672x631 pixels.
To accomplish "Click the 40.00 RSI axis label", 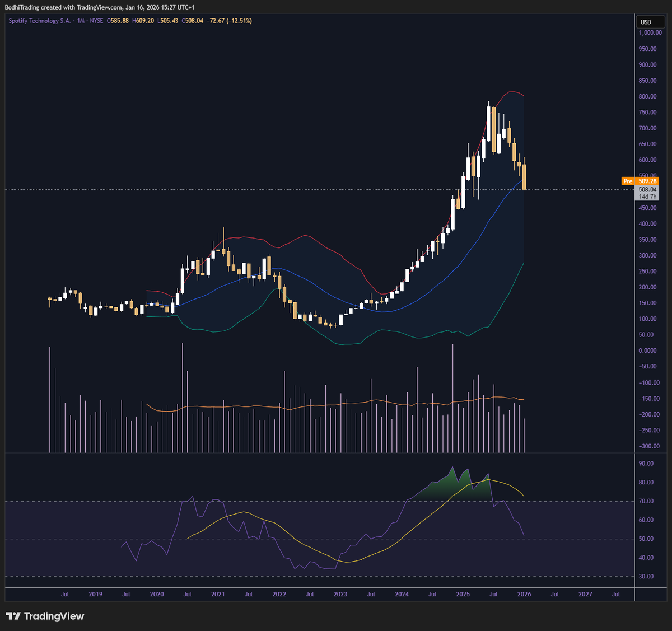I will click(646, 558).
